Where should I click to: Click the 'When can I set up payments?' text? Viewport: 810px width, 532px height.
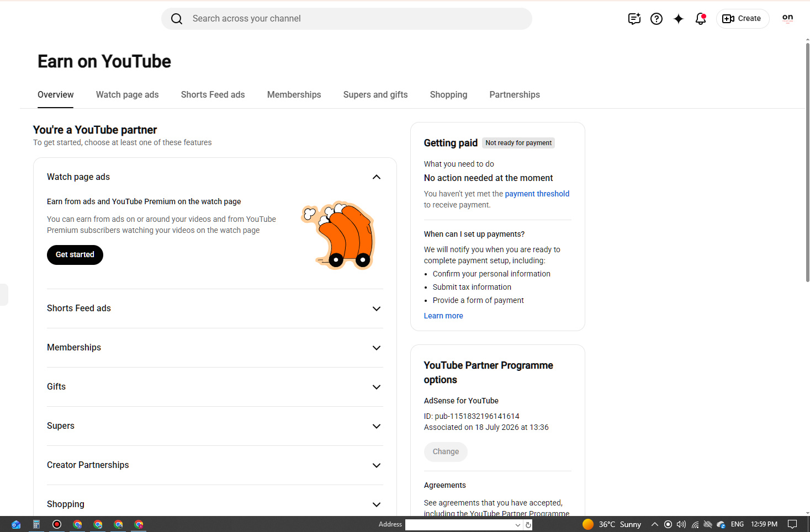(x=474, y=234)
